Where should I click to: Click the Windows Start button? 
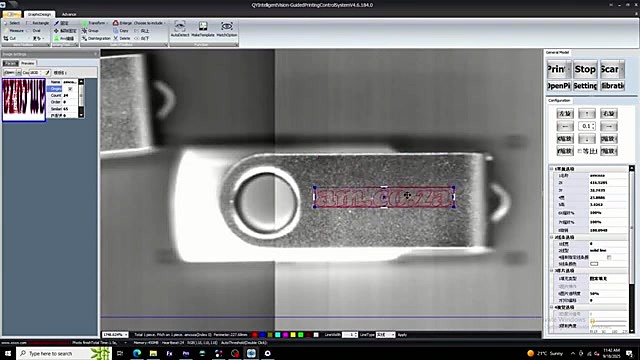[x=8, y=353]
